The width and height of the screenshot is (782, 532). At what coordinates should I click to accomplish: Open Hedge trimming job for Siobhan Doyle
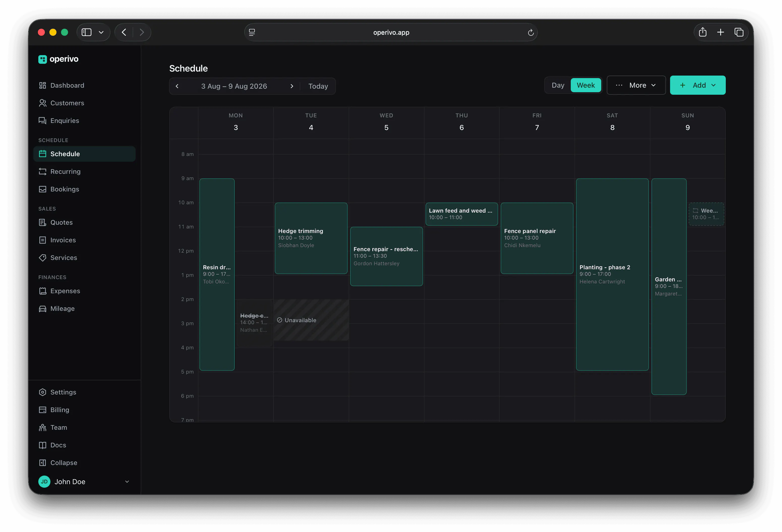click(311, 238)
